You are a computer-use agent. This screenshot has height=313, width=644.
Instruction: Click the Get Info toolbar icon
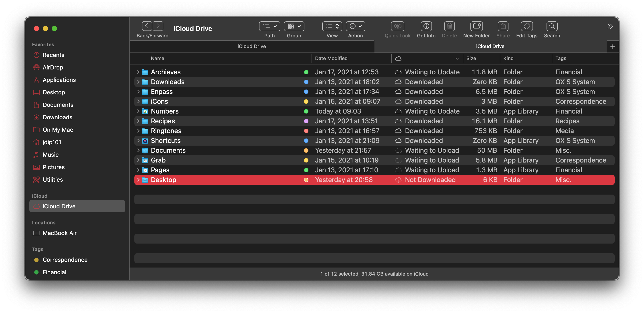pyautogui.click(x=426, y=26)
